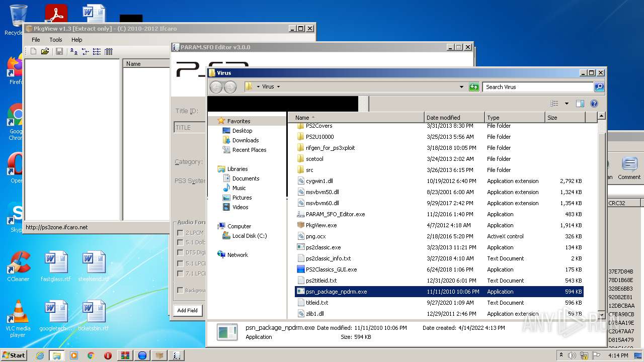Open ticketsbin.rtf desktop document
The width and height of the screenshot is (644, 362).
[x=94, y=316]
